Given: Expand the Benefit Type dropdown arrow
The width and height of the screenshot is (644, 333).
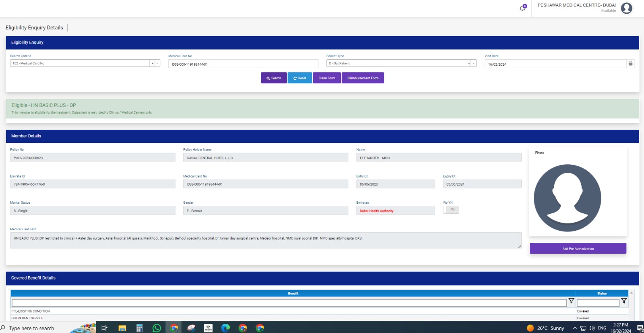Looking at the screenshot, I should click(474, 64).
